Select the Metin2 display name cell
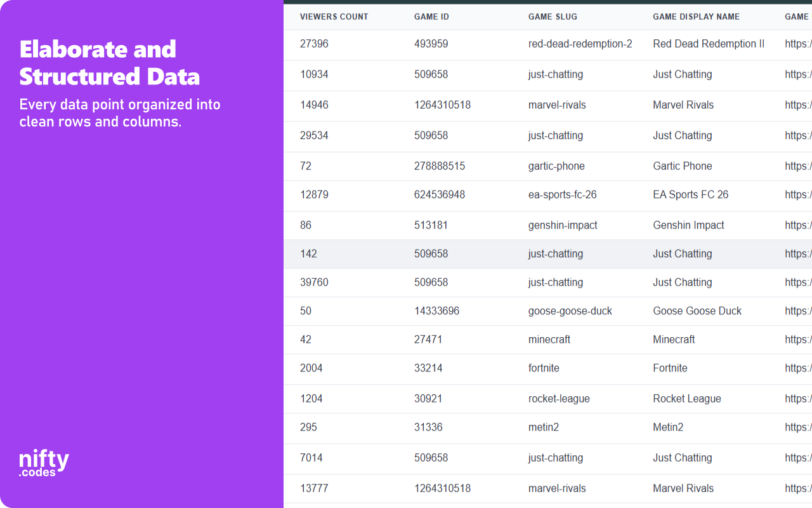This screenshot has width=812, height=508. coord(668,427)
